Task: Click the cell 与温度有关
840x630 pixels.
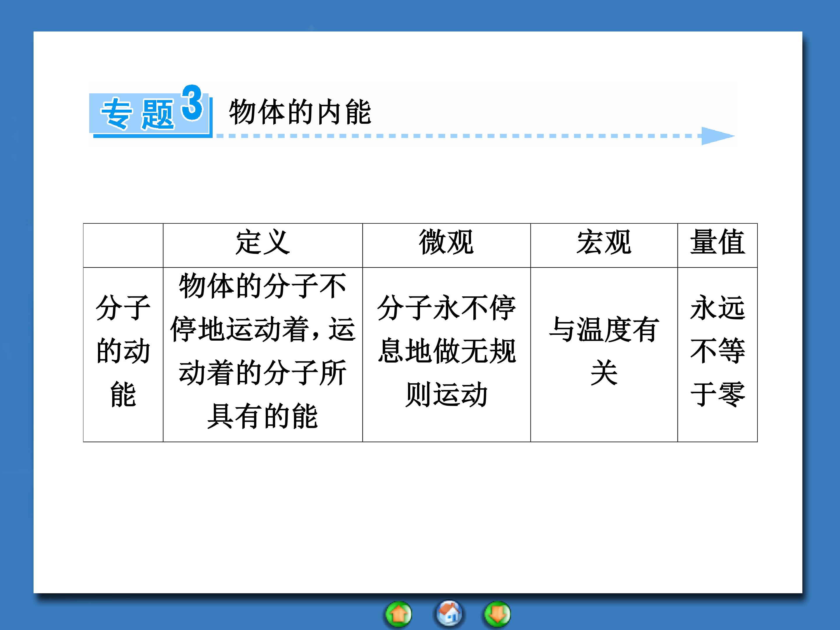Action: coord(604,355)
